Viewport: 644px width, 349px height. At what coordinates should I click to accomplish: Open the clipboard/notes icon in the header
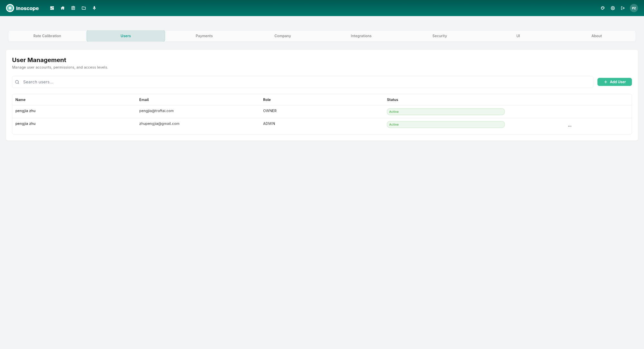[73, 8]
